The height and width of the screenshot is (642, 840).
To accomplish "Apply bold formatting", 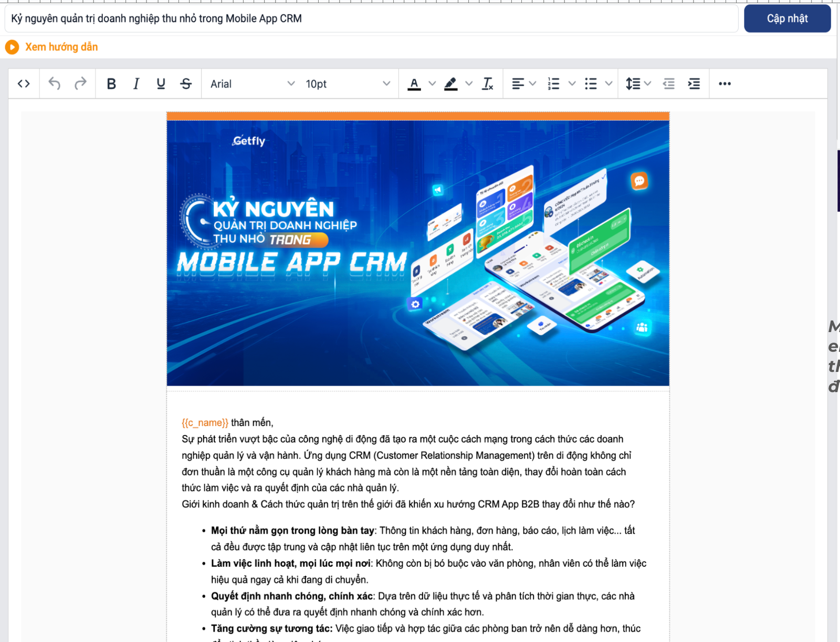I will pos(111,84).
